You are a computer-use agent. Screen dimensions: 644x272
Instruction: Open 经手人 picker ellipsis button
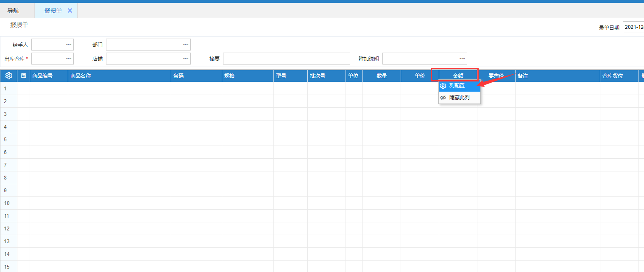tap(68, 45)
